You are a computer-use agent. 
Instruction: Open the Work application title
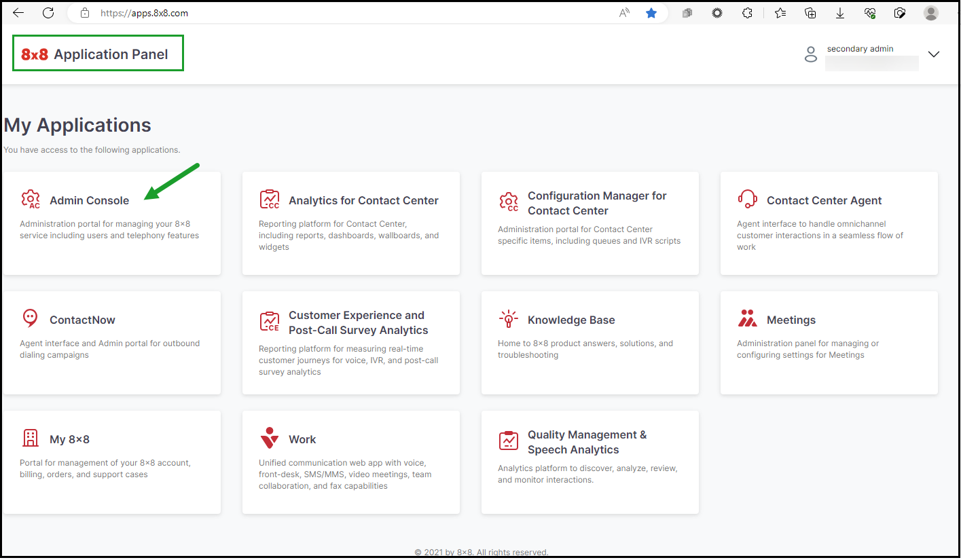pyautogui.click(x=302, y=439)
